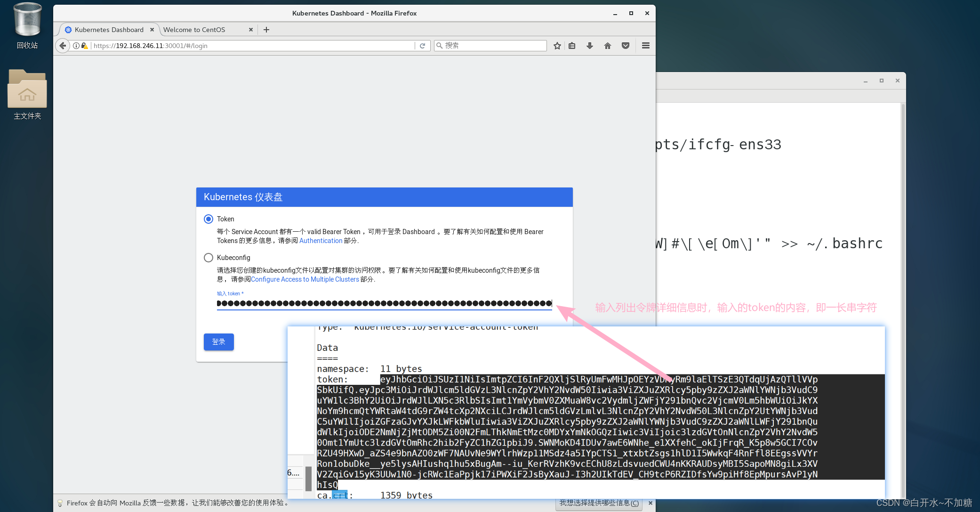Switch to Welcome to CentOS tab
The height and width of the screenshot is (512, 980).
pos(207,30)
